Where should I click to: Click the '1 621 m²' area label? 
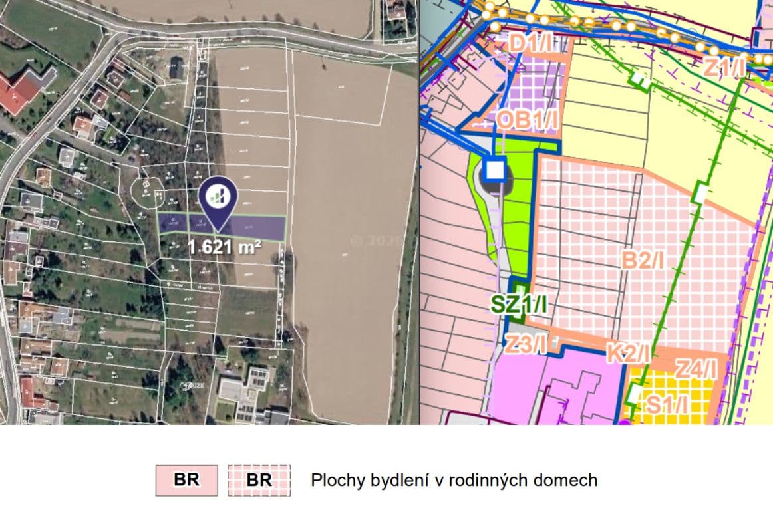224,247
